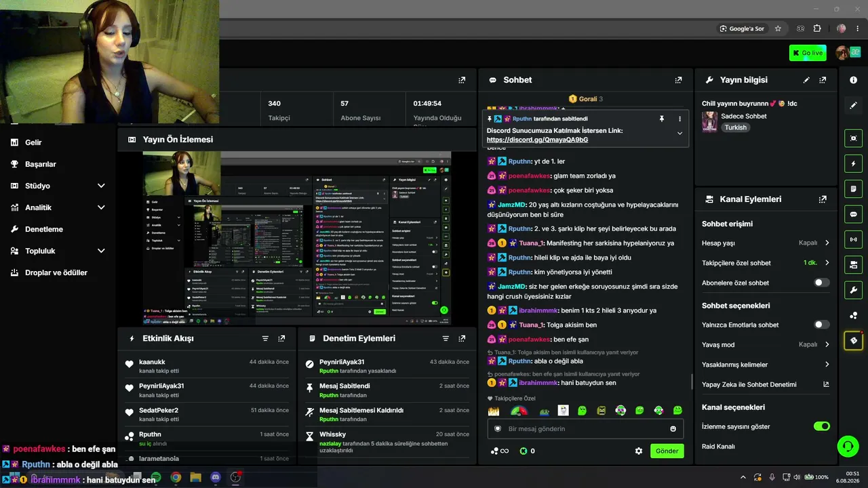Click the Gönder send button
Viewport: 868px width, 488px height.
667,451
